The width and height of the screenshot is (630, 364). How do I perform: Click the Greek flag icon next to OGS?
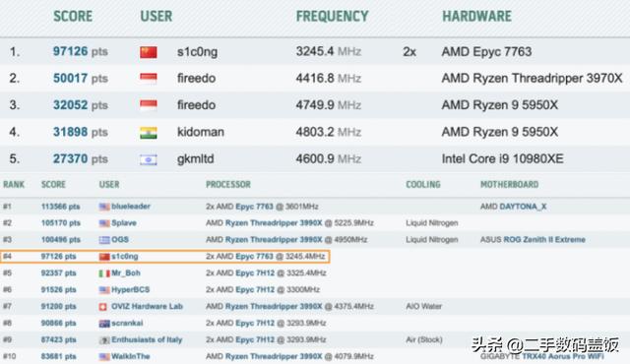104,240
